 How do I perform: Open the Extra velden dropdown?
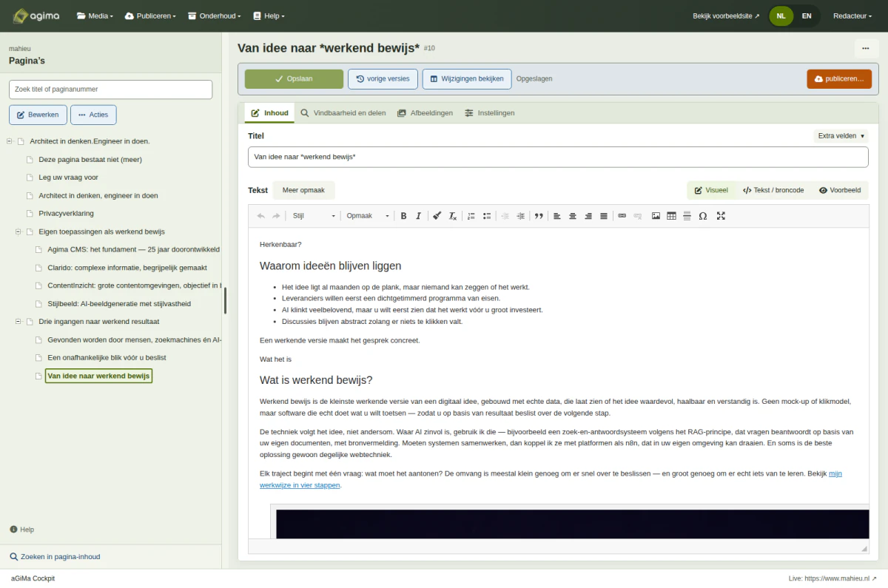(x=841, y=136)
